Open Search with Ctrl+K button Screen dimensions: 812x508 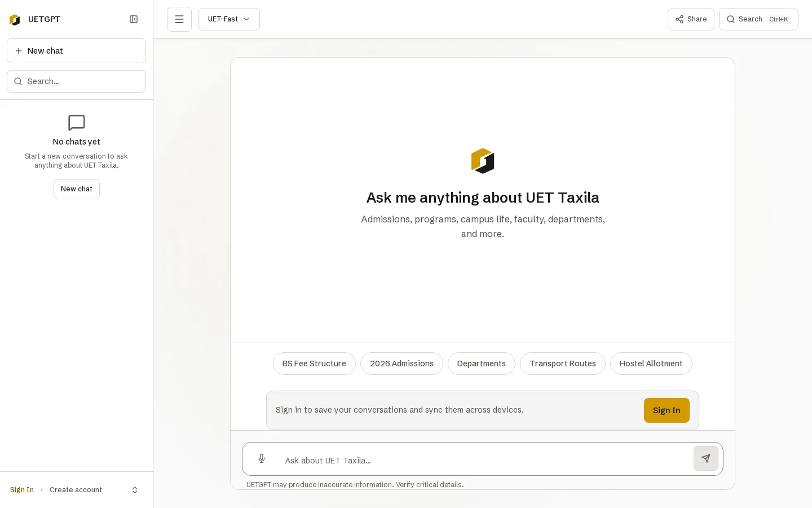click(758, 19)
